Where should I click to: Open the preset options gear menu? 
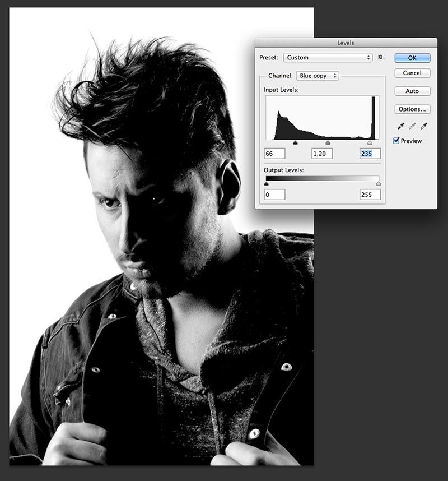point(381,58)
